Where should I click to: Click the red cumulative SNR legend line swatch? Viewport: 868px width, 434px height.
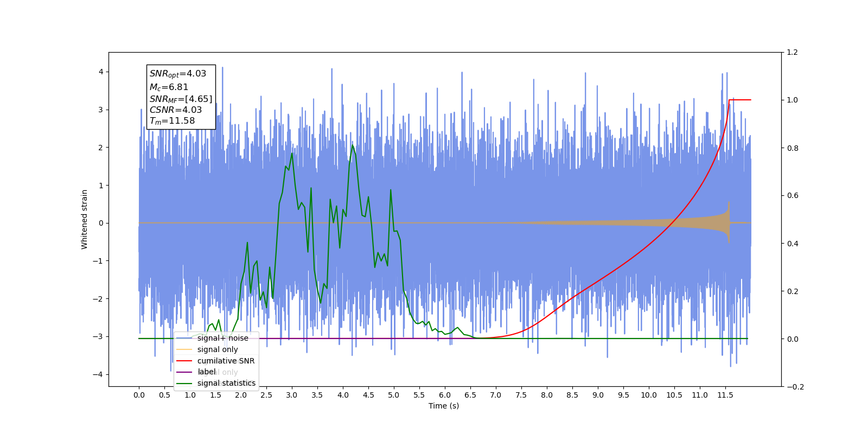coord(184,361)
